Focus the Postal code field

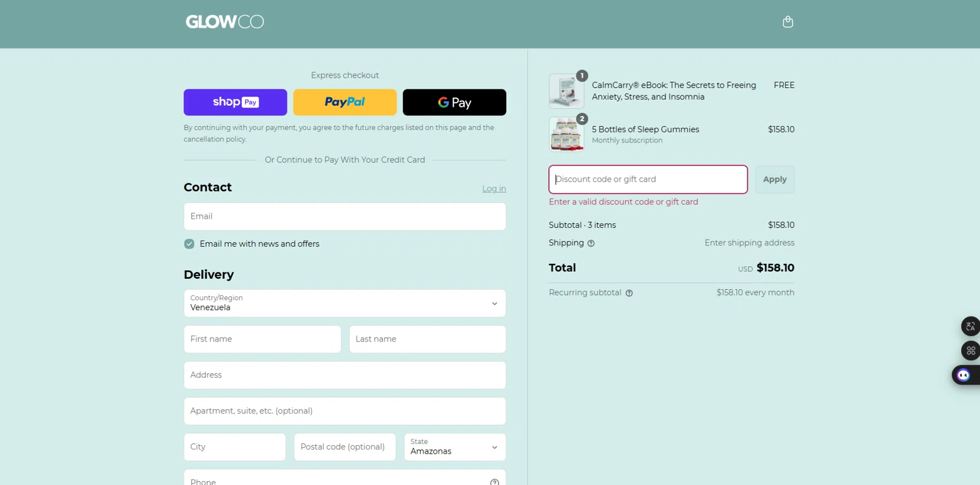tap(345, 447)
